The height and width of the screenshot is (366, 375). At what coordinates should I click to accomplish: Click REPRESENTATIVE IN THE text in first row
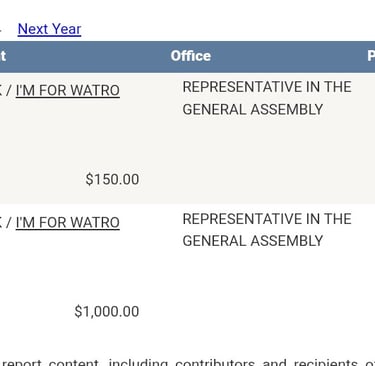(267, 87)
